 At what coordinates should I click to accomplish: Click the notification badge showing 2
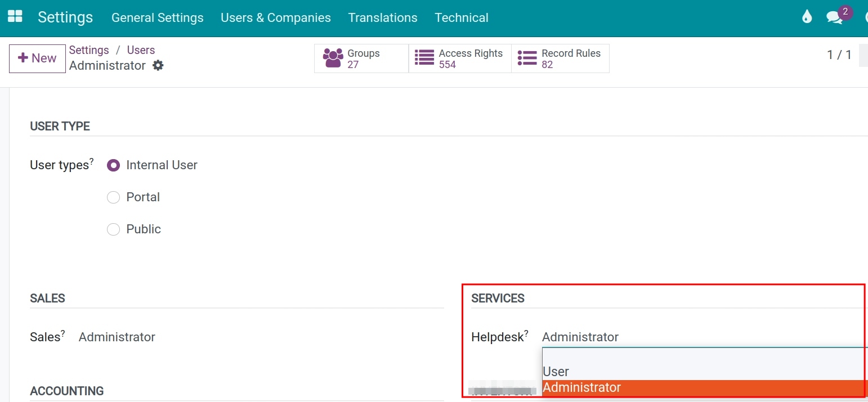[x=845, y=12]
